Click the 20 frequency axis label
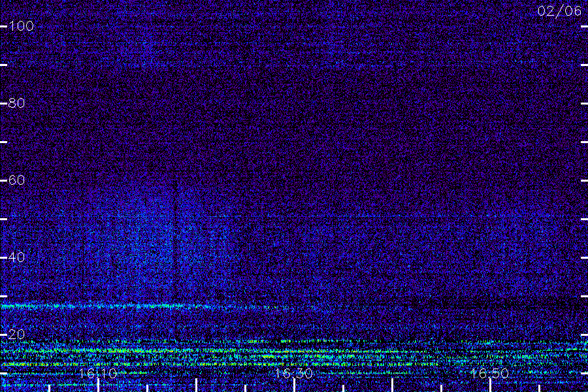The image size is (588, 392). pyautogui.click(x=16, y=335)
